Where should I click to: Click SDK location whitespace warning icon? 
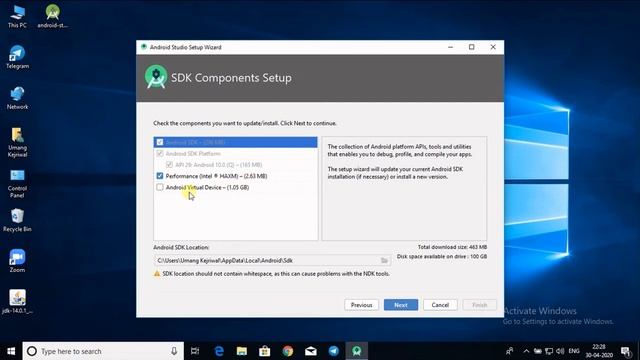tap(157, 273)
